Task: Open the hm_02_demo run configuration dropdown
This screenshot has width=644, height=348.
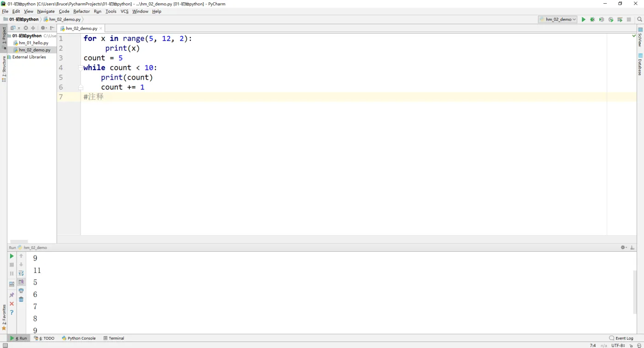Action: (558, 19)
